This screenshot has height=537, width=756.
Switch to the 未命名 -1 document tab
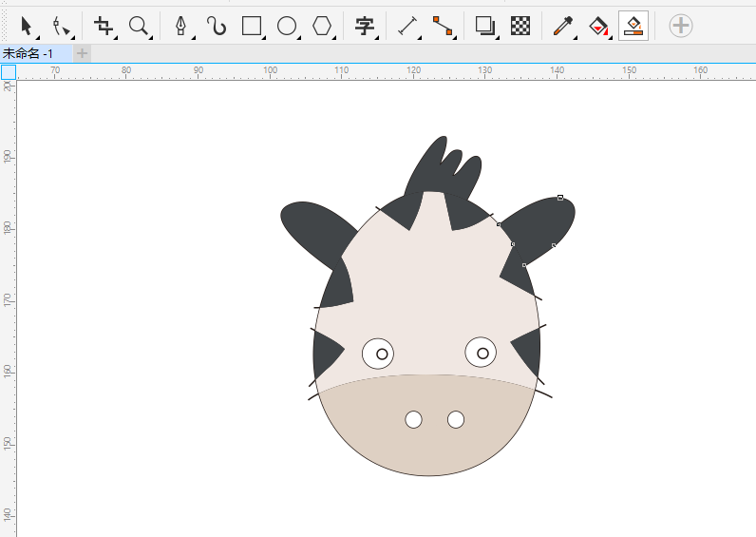click(28, 53)
